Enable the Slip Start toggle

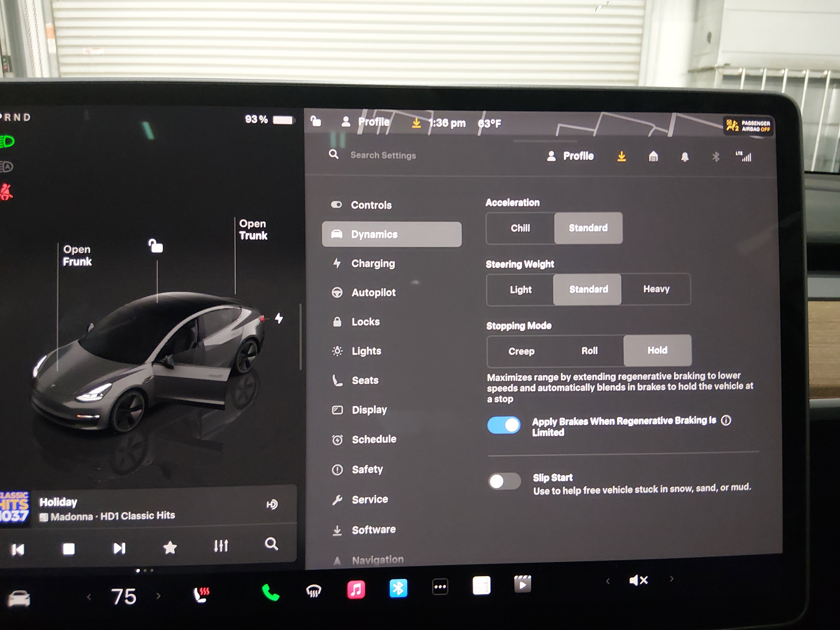click(x=504, y=482)
